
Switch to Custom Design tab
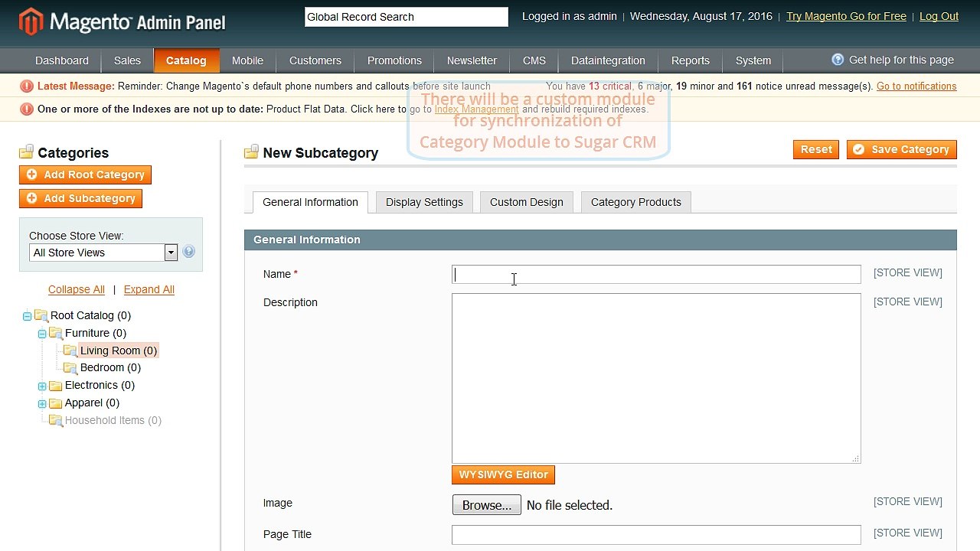[526, 202]
